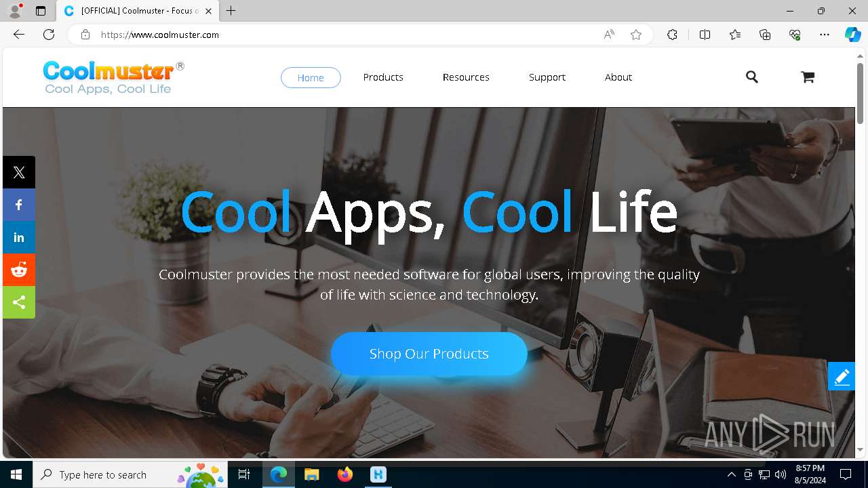868x488 pixels.
Task: Open tab actions menu
Action: (x=41, y=11)
